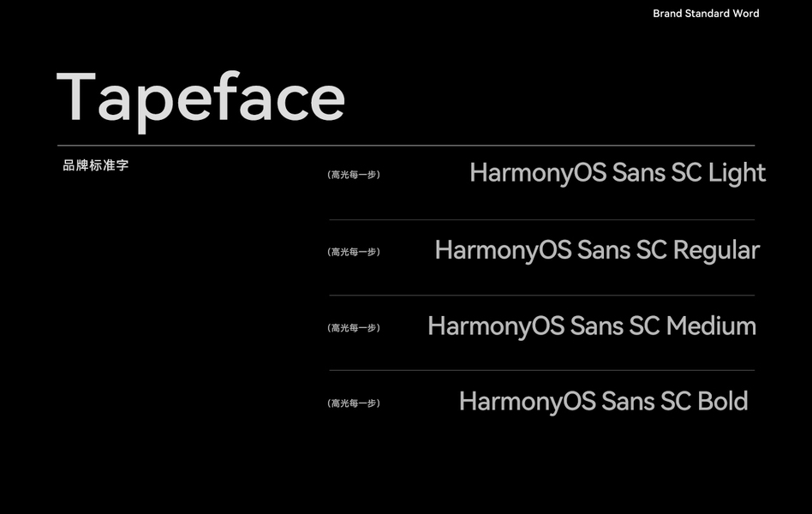Click the divider between Light and Regular rows
The height and width of the screenshot is (514, 812).
(541, 220)
